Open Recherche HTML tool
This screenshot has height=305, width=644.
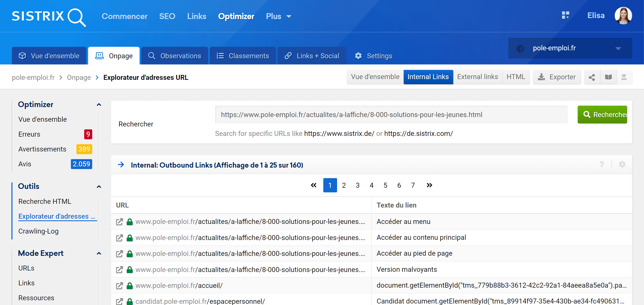(x=45, y=201)
